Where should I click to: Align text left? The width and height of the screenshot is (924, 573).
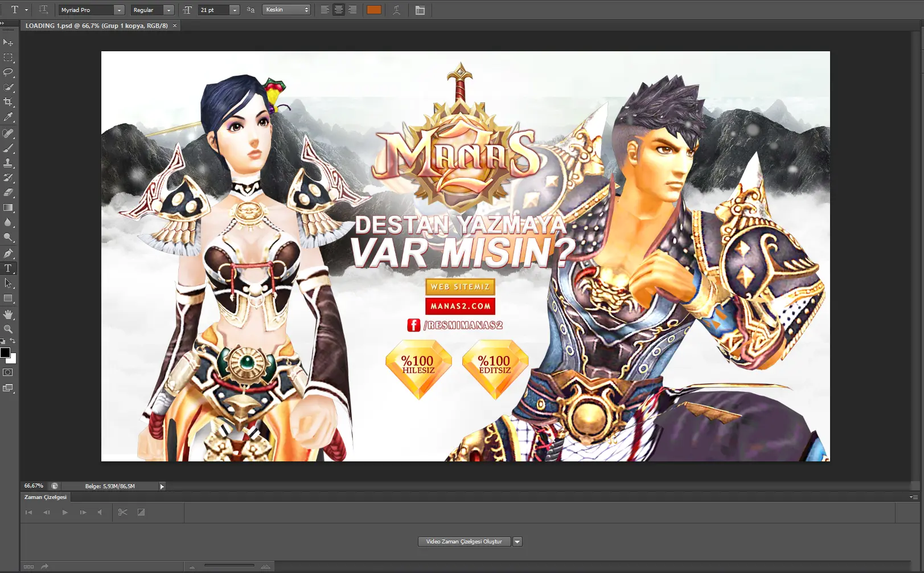[325, 10]
